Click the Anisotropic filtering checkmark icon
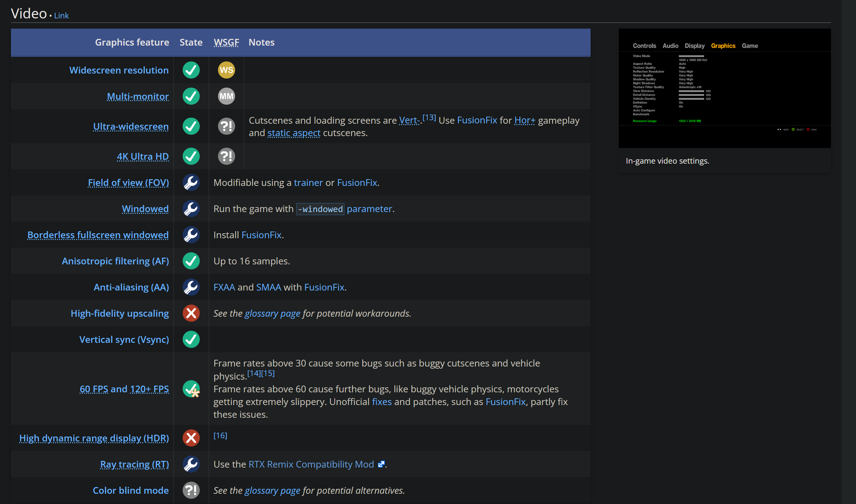The height and width of the screenshot is (504, 856). tap(191, 261)
